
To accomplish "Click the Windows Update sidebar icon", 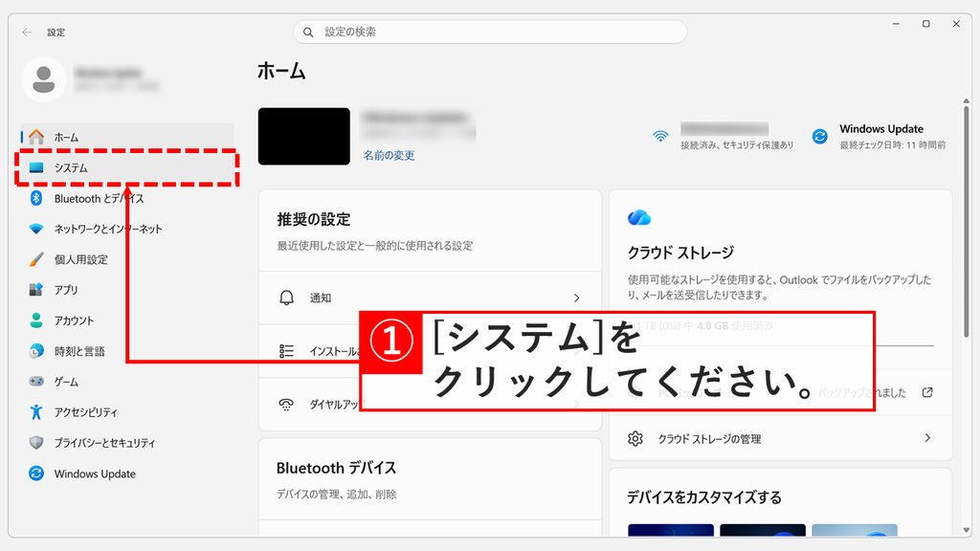I will pos(36,474).
